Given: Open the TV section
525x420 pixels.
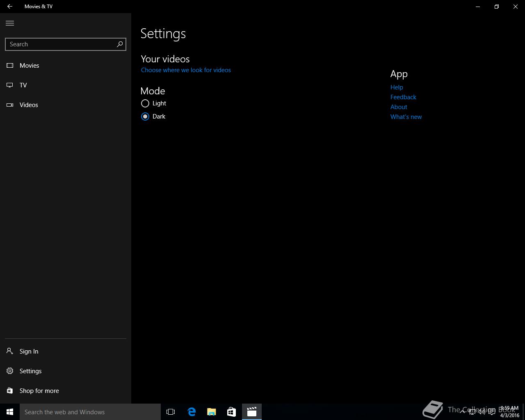Looking at the screenshot, I should pyautogui.click(x=66, y=85).
